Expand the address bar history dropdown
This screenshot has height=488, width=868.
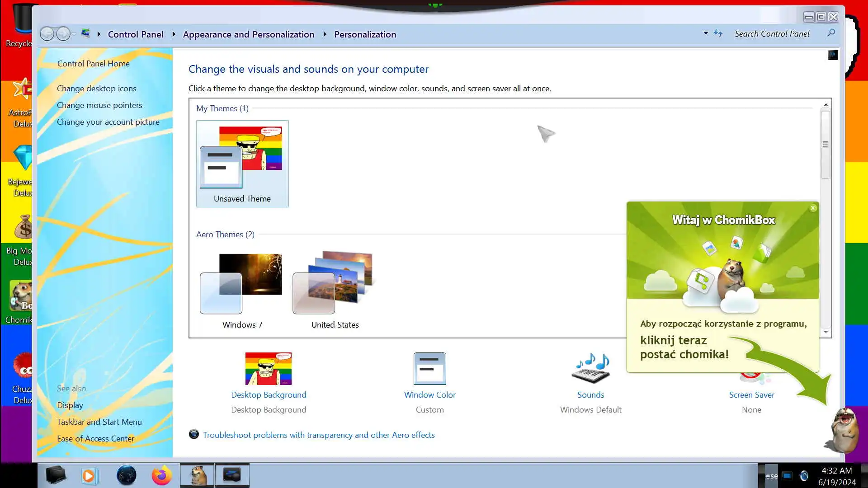[706, 33]
